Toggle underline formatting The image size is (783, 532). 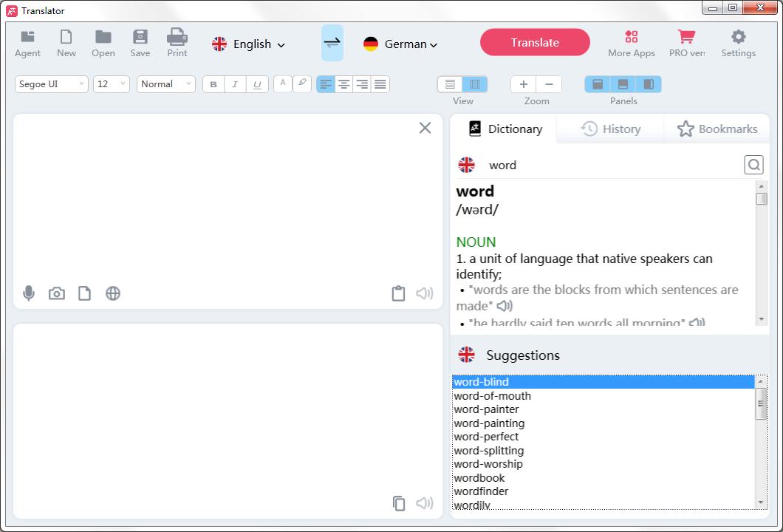coord(257,84)
